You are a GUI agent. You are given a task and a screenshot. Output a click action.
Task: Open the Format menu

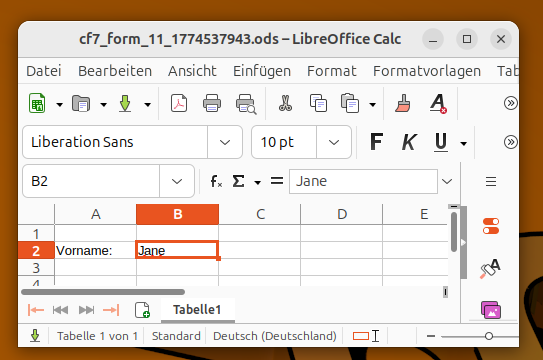pyautogui.click(x=332, y=71)
